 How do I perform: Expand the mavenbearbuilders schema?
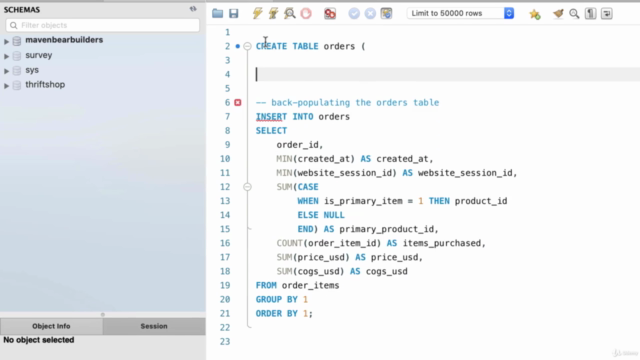7,41
